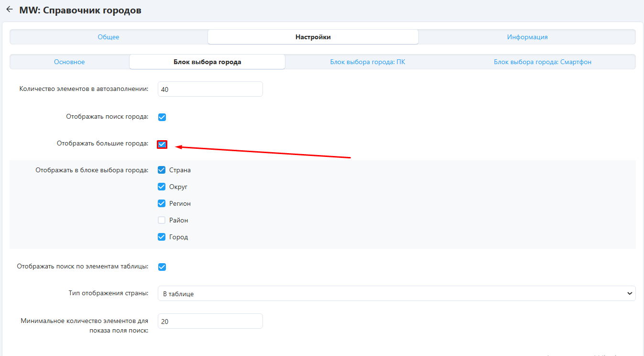The width and height of the screenshot is (644, 356).
Task: Disable the Округ checkbox
Action: click(x=162, y=187)
